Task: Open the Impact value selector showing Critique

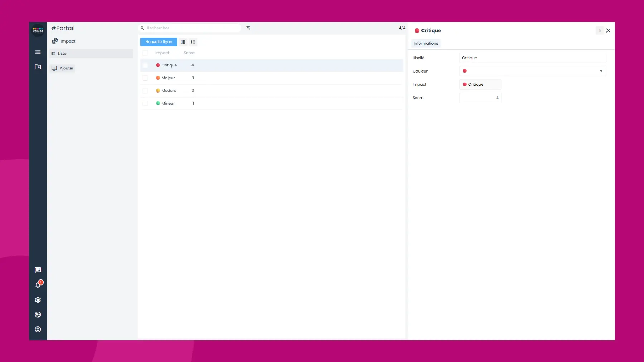Action: pyautogui.click(x=479, y=84)
